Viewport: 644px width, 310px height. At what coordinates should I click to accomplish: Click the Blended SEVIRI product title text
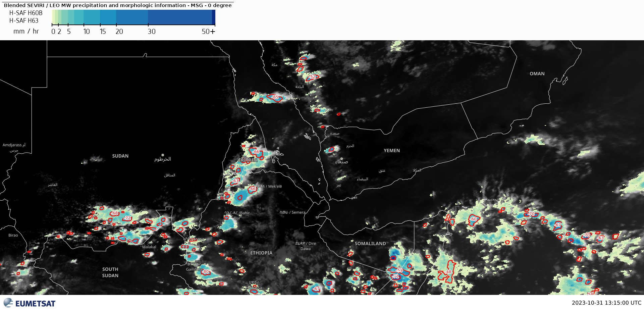coord(117,5)
